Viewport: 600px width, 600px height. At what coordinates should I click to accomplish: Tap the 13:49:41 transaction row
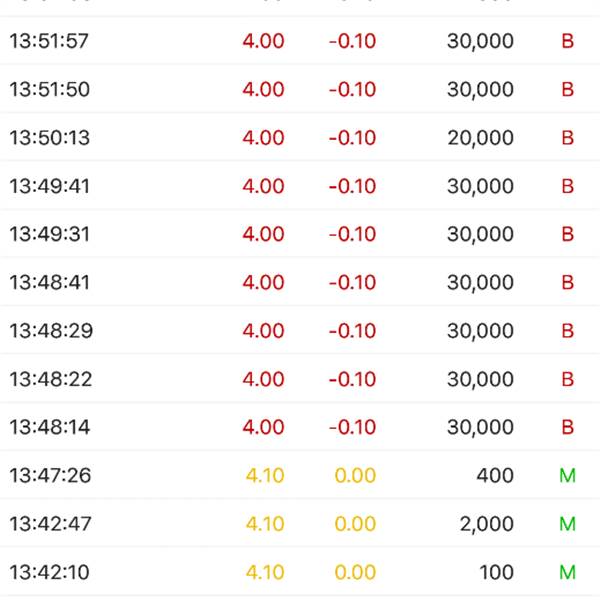(300, 186)
